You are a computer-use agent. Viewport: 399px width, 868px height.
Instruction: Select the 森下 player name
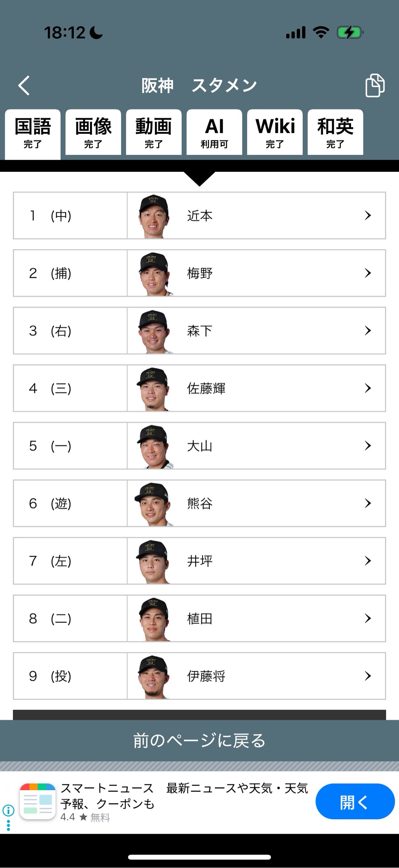click(200, 331)
